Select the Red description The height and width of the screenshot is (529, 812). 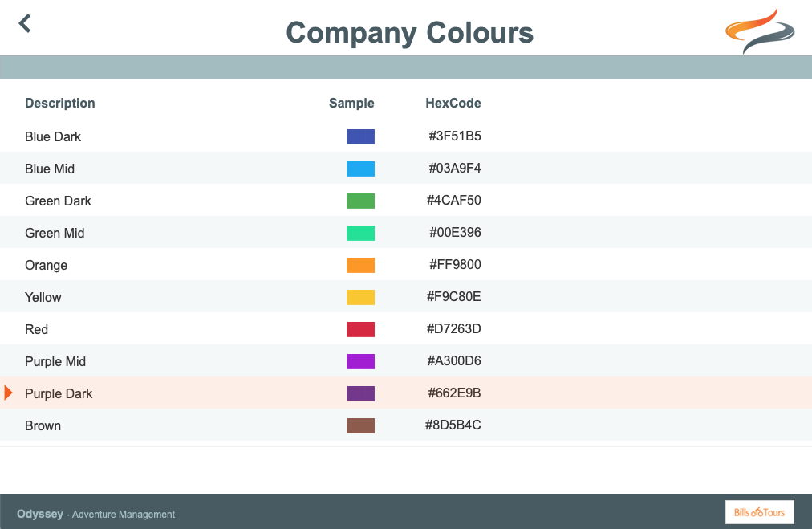(36, 330)
